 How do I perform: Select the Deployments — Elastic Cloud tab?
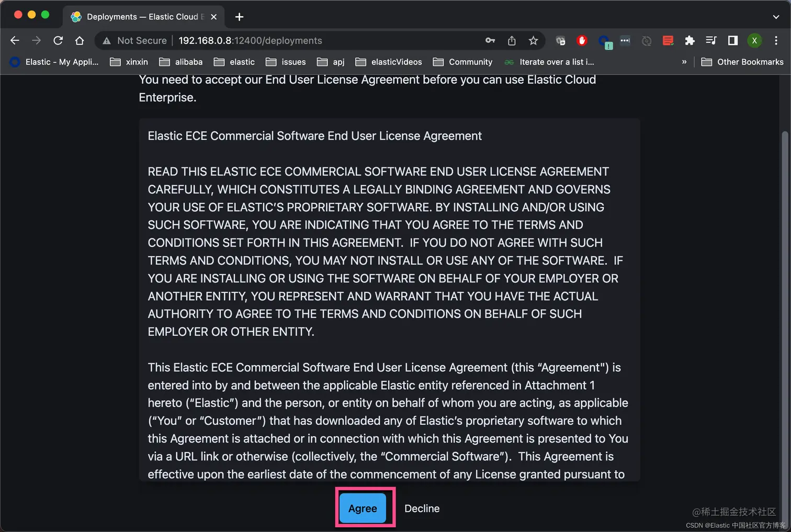point(144,17)
